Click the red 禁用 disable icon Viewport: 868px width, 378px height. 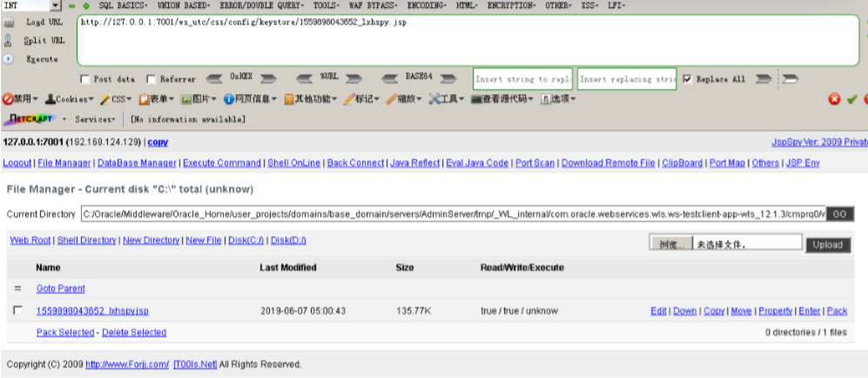coord(8,99)
